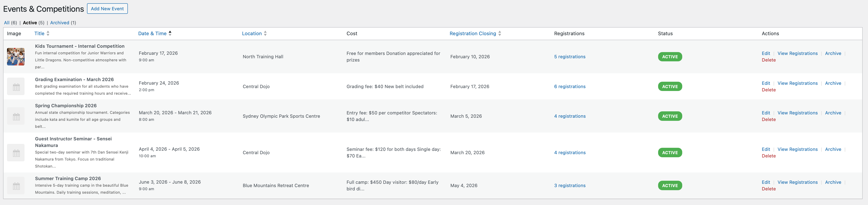This screenshot has height=205, width=868.
Task: Click the sort arrows beside Location column
Action: click(x=265, y=33)
